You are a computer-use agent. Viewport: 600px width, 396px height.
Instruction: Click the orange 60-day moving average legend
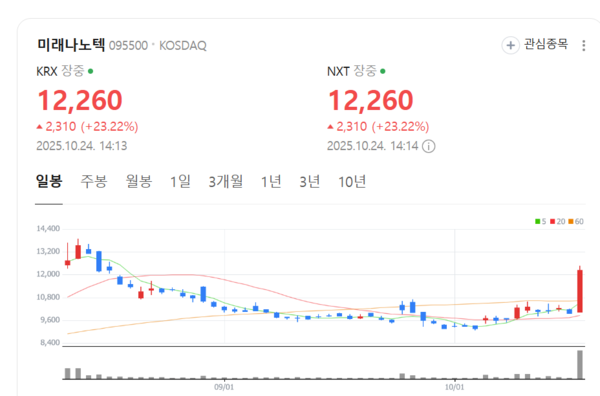click(576, 222)
